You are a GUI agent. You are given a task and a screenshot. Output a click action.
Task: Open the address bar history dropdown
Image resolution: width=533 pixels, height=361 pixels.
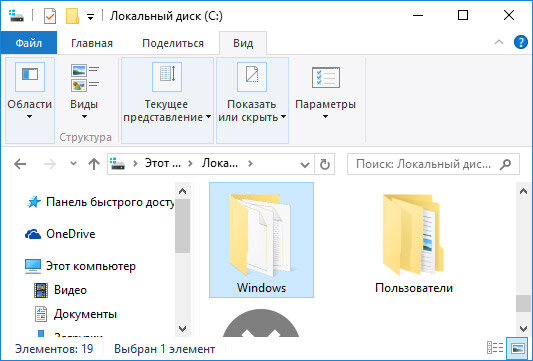pyautogui.click(x=305, y=165)
